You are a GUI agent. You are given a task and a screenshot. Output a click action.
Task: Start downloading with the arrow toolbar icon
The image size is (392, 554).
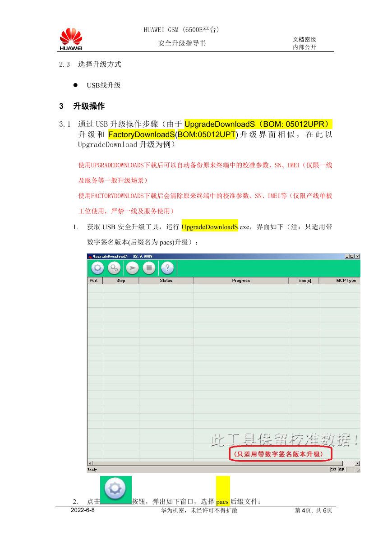click(132, 268)
